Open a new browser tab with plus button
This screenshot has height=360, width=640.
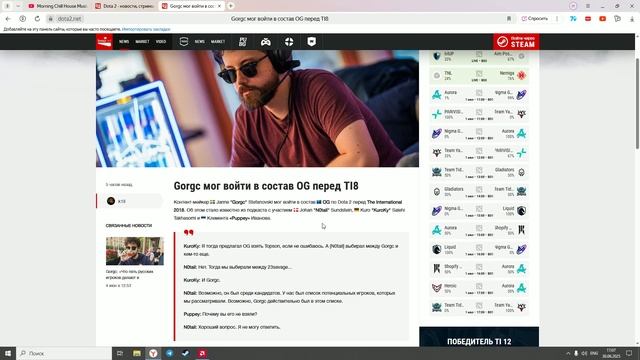pos(231,6)
